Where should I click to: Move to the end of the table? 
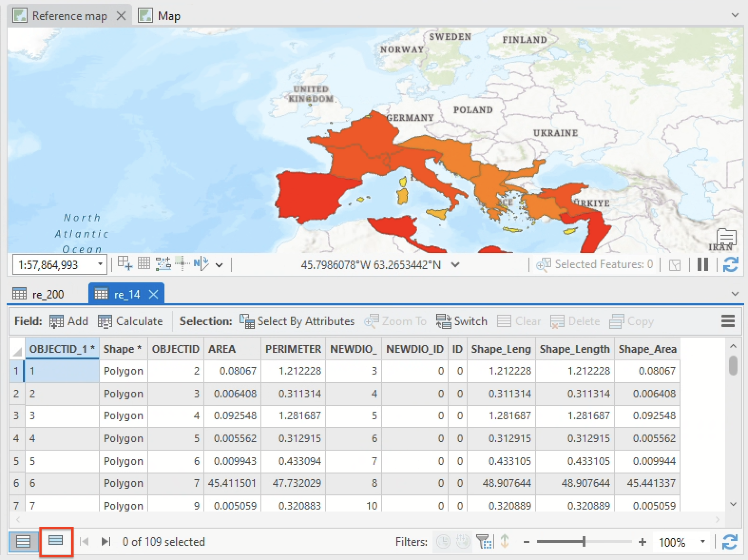click(106, 541)
